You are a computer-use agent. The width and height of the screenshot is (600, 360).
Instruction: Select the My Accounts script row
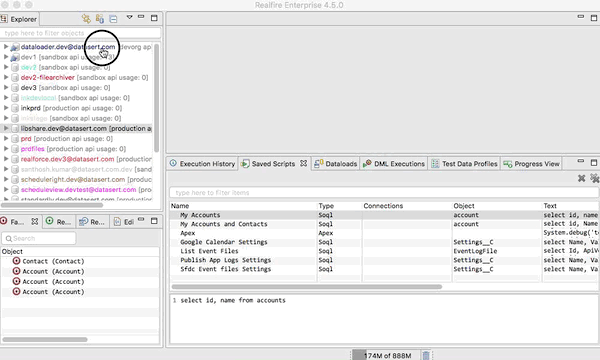pyautogui.click(x=384, y=215)
